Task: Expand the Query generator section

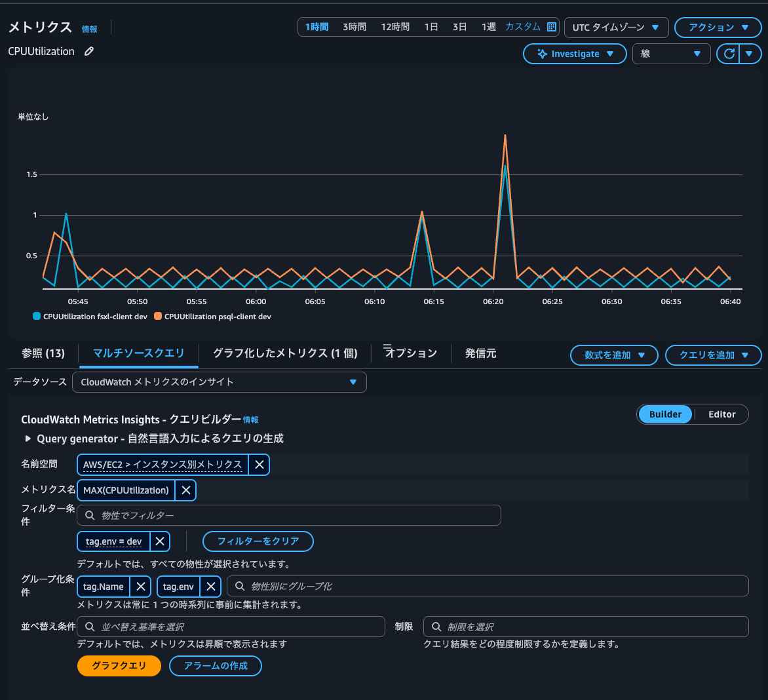Action: pyautogui.click(x=28, y=438)
